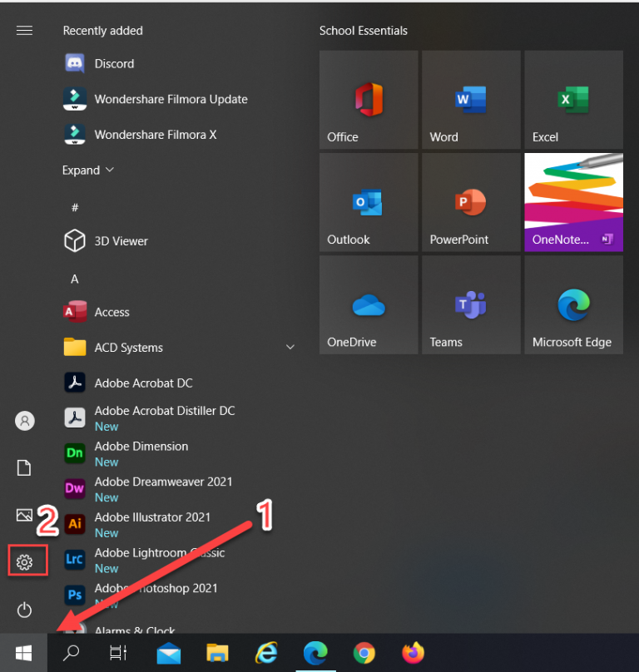Viewport: 639px width, 672px height.
Task: Click the '#' letter group header
Action: pyautogui.click(x=75, y=208)
